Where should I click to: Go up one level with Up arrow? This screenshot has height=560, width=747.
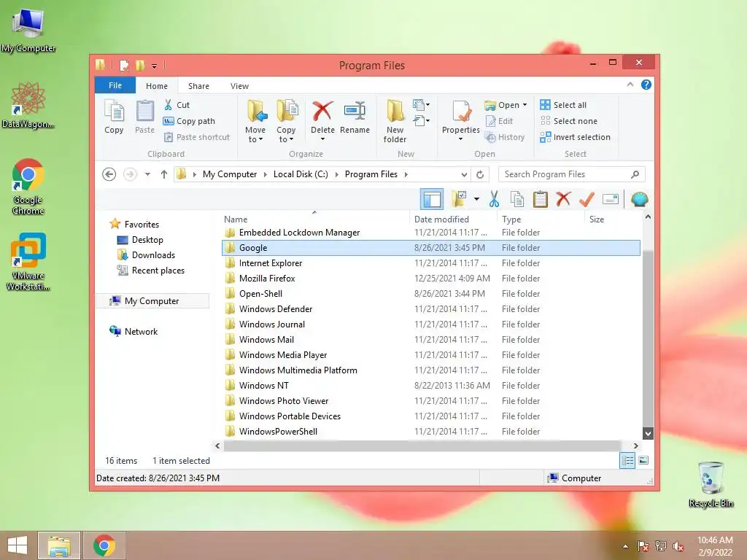[164, 174]
